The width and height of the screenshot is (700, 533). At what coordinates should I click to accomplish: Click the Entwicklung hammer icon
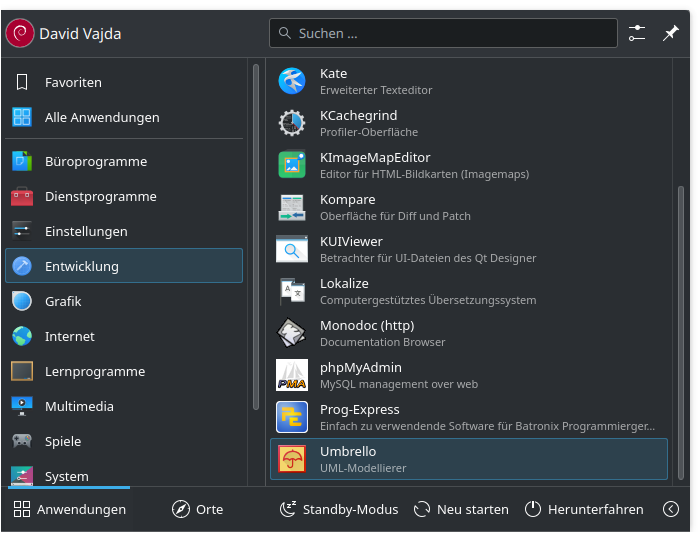22,266
